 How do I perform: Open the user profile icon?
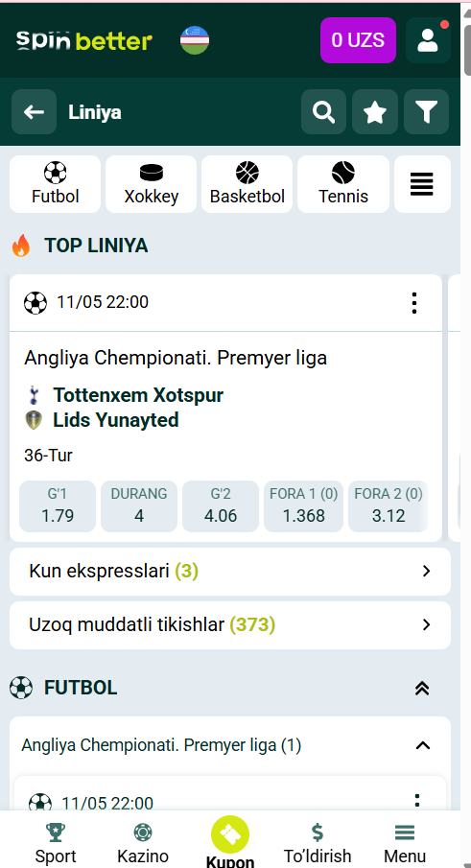428,40
